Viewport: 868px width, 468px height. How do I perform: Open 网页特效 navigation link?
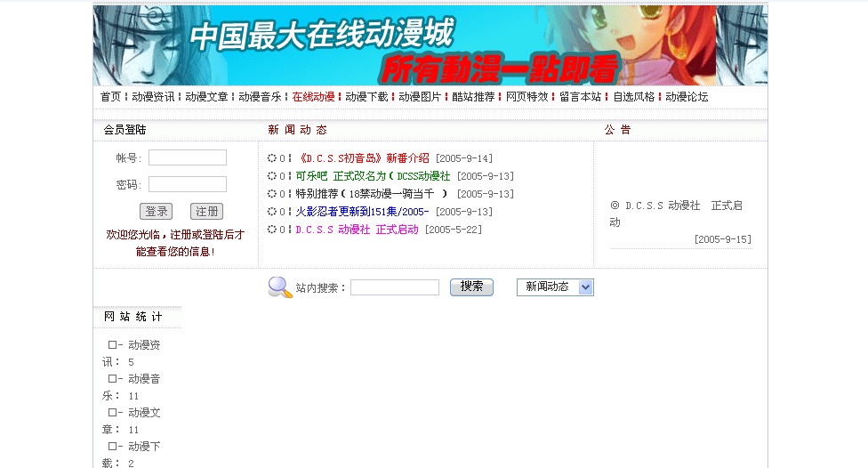click(527, 97)
